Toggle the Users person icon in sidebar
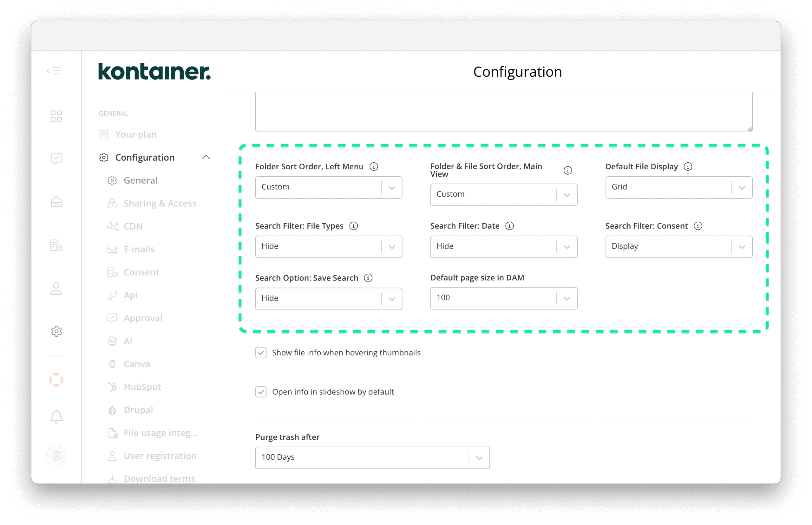This screenshot has width=812, height=525. tap(56, 289)
